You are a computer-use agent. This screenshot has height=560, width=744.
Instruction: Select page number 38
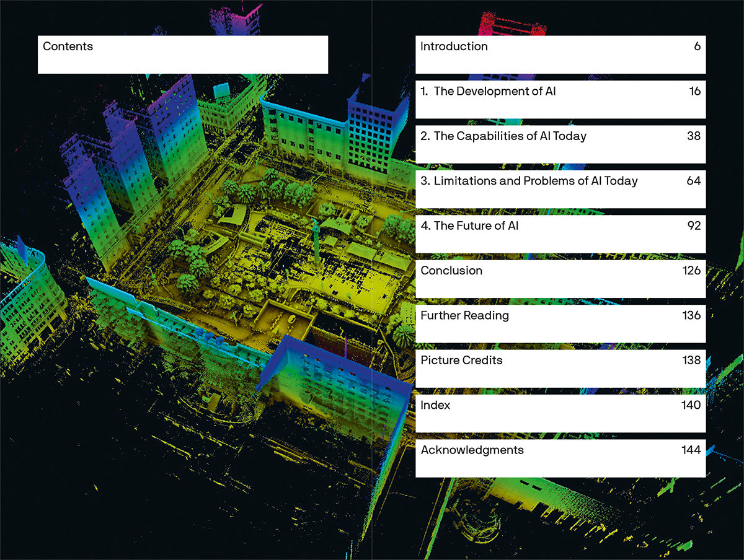(x=693, y=136)
